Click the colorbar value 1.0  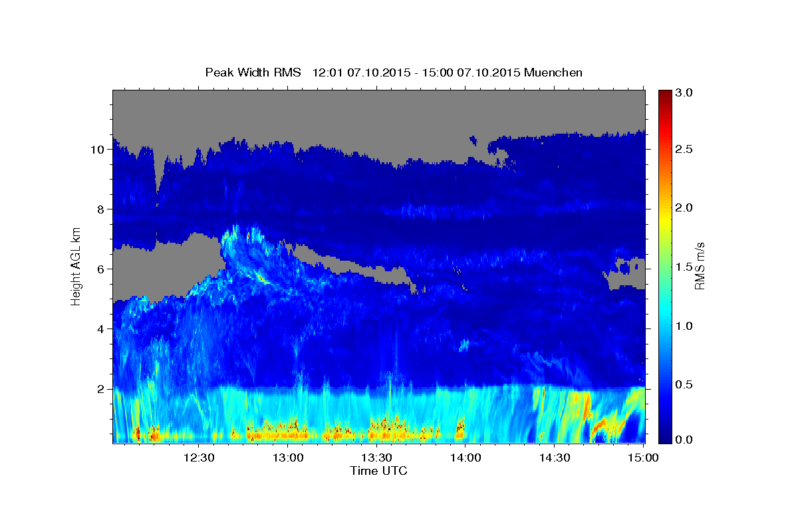685,326
